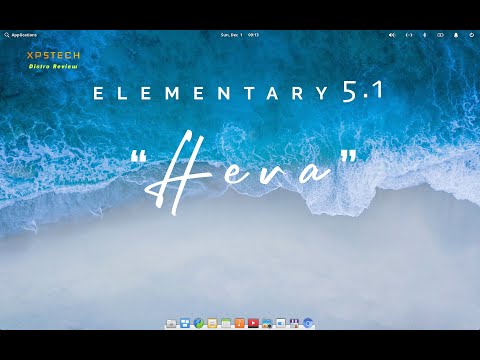The height and width of the screenshot is (360, 480).
Task: Open the Calendar app in the dock
Action: [226, 323]
